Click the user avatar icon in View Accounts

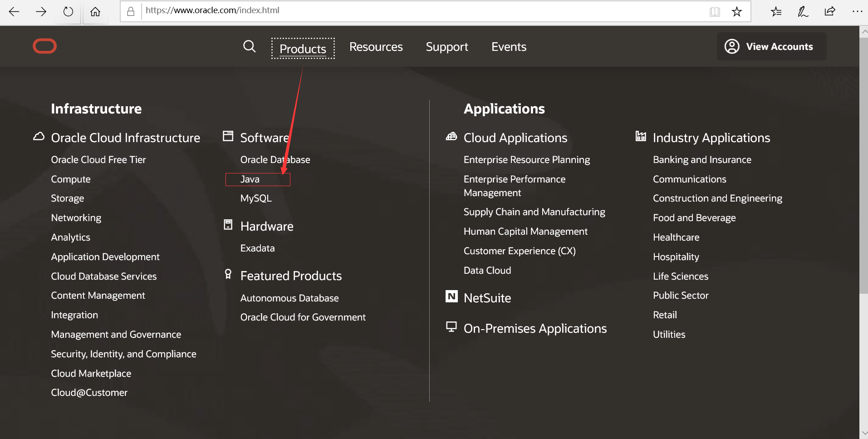[x=732, y=46]
